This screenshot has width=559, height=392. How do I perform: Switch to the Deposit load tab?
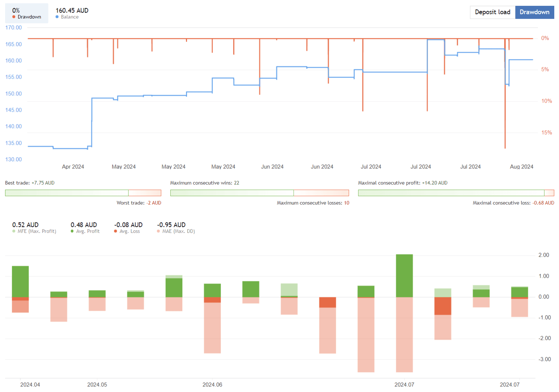click(x=492, y=12)
